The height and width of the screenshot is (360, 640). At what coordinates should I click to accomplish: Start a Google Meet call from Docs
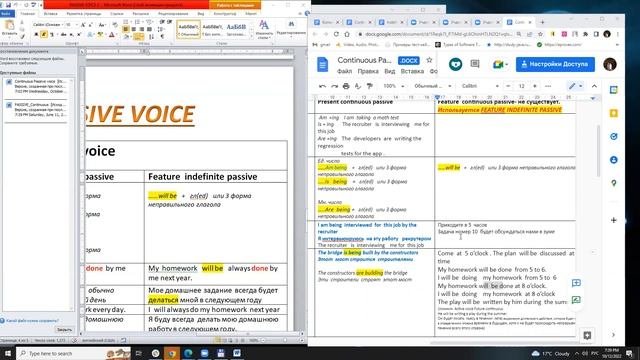pyautogui.click(x=500, y=64)
